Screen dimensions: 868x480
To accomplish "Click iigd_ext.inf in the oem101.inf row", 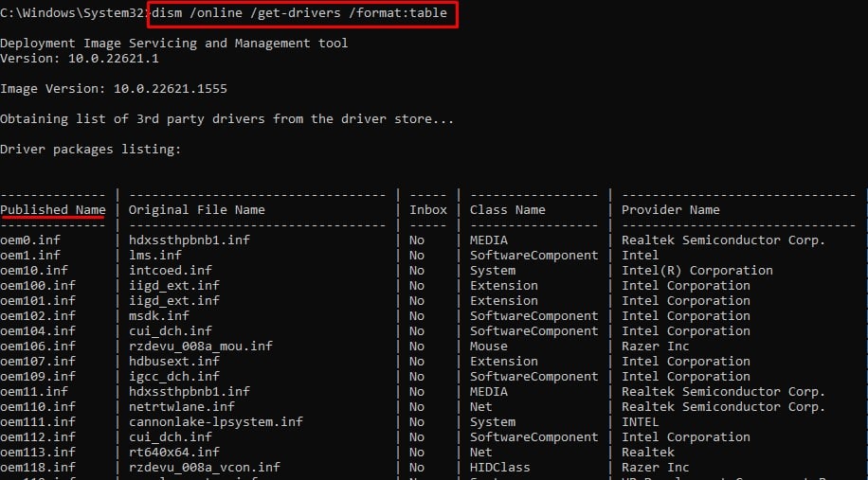I will click(x=173, y=301).
